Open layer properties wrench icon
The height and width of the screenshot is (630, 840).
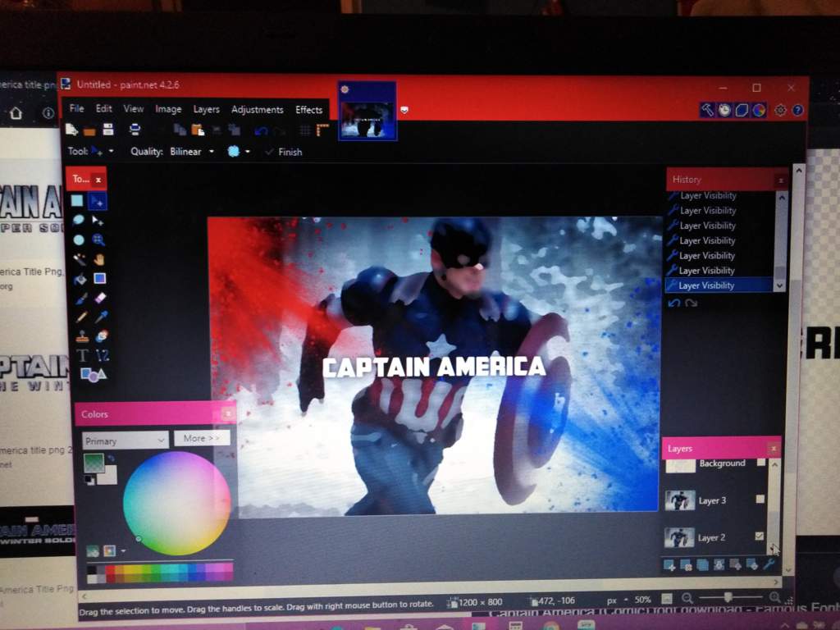point(769,564)
